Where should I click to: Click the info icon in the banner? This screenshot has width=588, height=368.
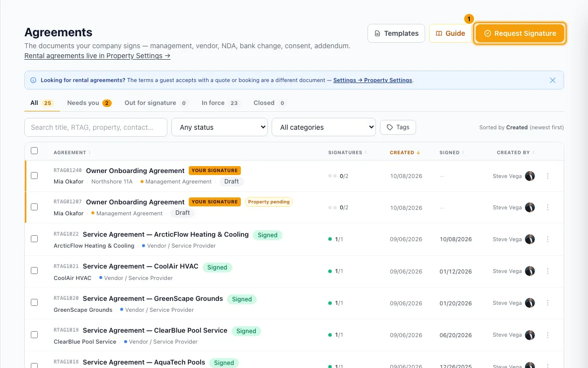[33, 80]
